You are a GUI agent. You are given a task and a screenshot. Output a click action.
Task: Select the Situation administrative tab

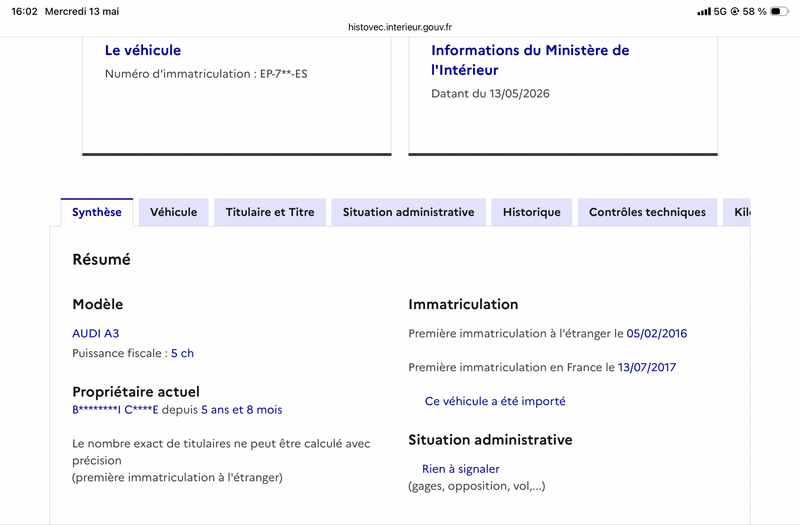point(409,212)
